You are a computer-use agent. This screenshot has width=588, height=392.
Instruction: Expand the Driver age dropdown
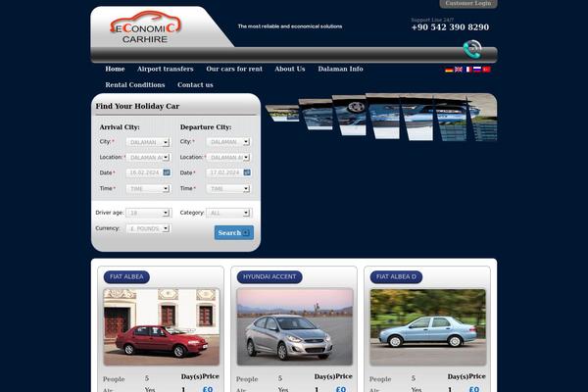[149, 213]
